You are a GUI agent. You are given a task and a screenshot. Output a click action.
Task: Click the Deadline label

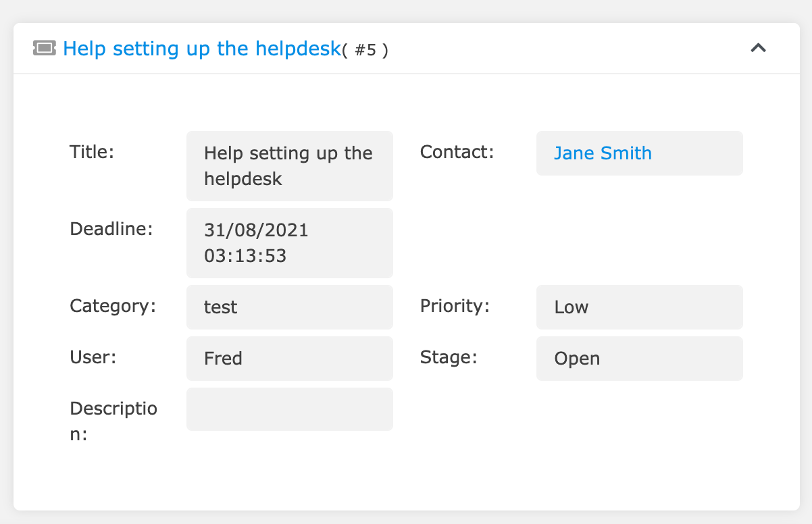click(x=111, y=229)
